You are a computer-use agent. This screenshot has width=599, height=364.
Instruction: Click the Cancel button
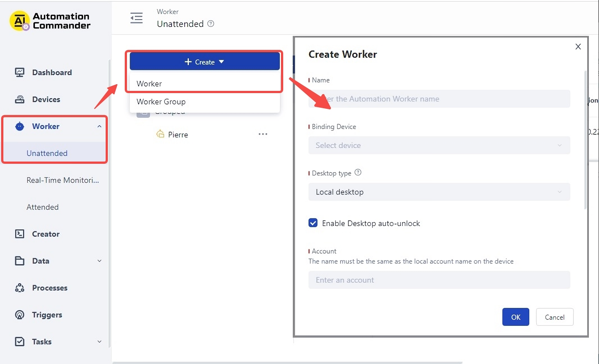[x=554, y=317]
